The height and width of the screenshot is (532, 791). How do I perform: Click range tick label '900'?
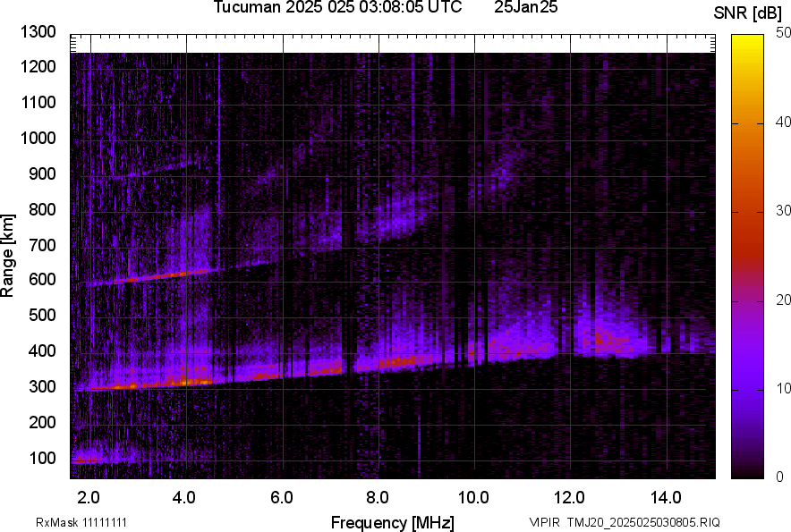coord(42,174)
